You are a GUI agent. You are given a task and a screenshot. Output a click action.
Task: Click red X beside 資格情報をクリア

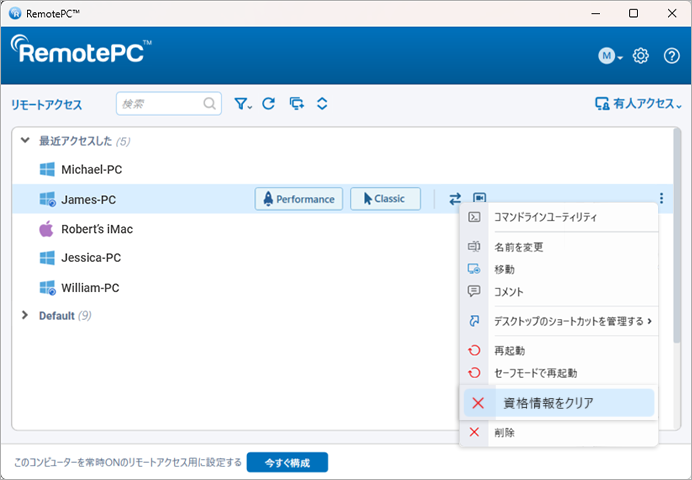pos(478,403)
